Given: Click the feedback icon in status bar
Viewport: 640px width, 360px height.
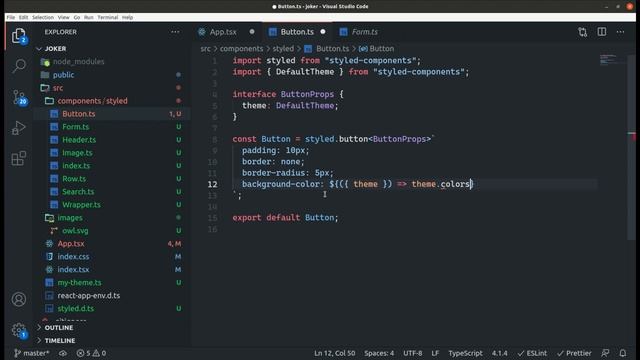Looking at the screenshot, I should 605,353.
